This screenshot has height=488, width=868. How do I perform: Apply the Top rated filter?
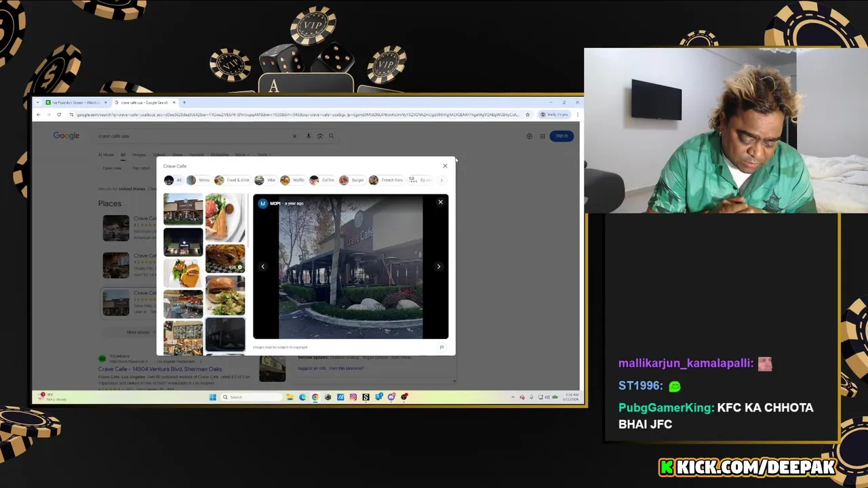tap(141, 168)
